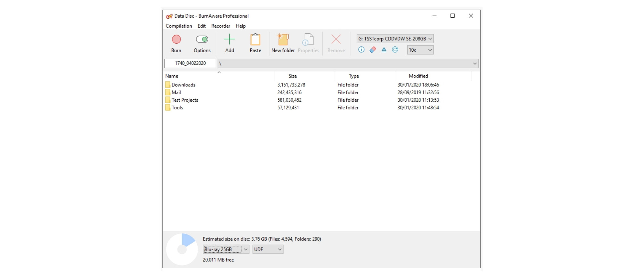Click the Downloads folder icon
The width and height of the screenshot is (644, 276).
click(x=168, y=85)
